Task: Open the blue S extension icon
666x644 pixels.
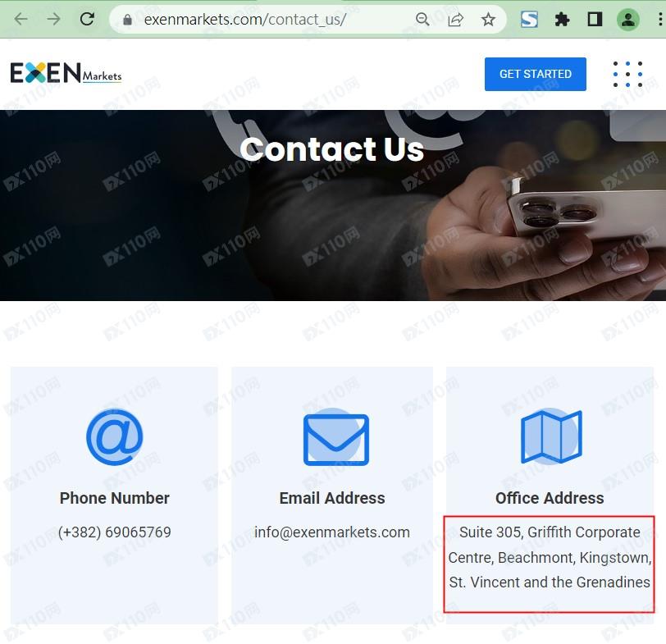Action: (529, 20)
